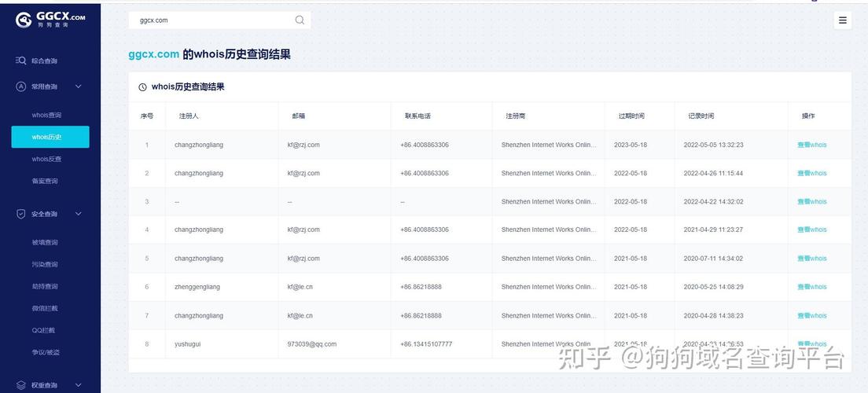
Task: Expand the 权重查询 section chevron
Action: (x=78, y=385)
